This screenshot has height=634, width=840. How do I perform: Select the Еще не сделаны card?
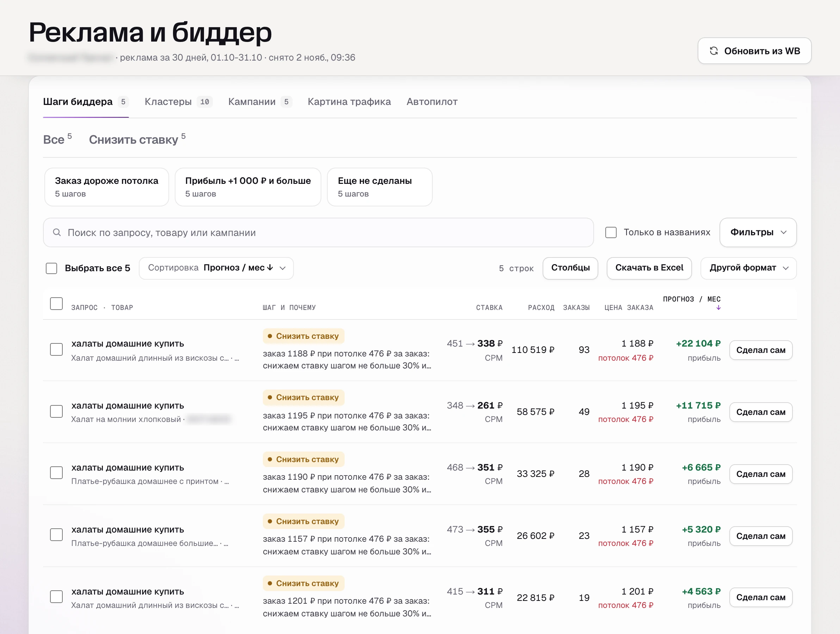pos(379,187)
